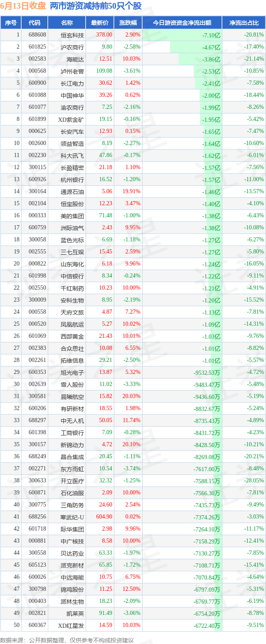Select stock name 际华集团
Screen dimensions: 266x644
pos(72,529)
